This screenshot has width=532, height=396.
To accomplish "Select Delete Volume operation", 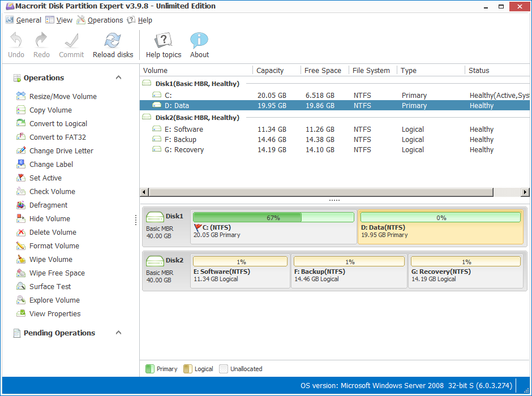I will tap(46, 232).
